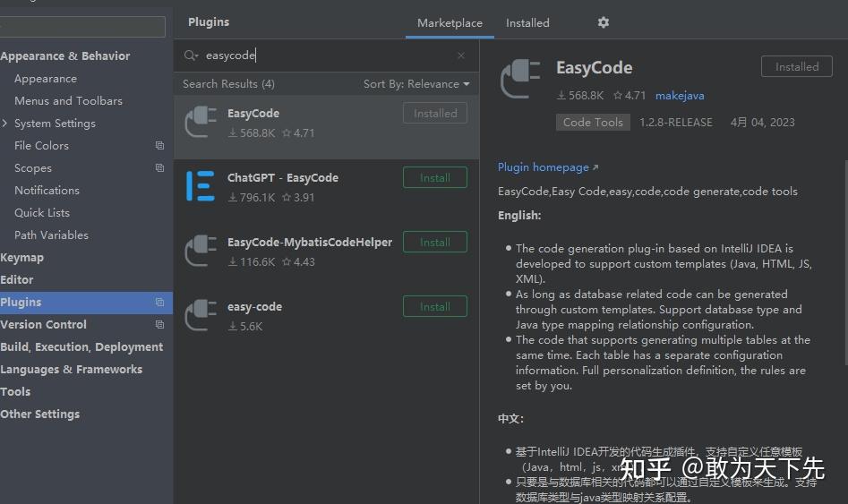
Task: Select the EasyCode search result row
Action: click(x=327, y=128)
